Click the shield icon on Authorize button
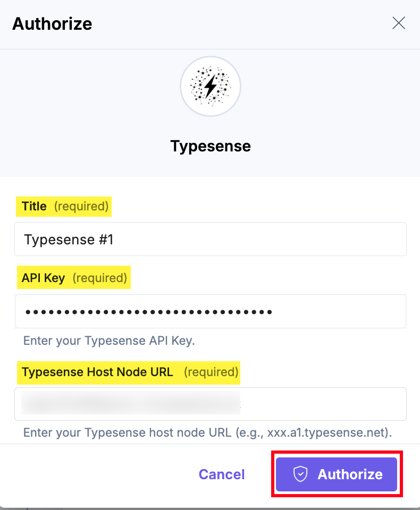 [301, 474]
